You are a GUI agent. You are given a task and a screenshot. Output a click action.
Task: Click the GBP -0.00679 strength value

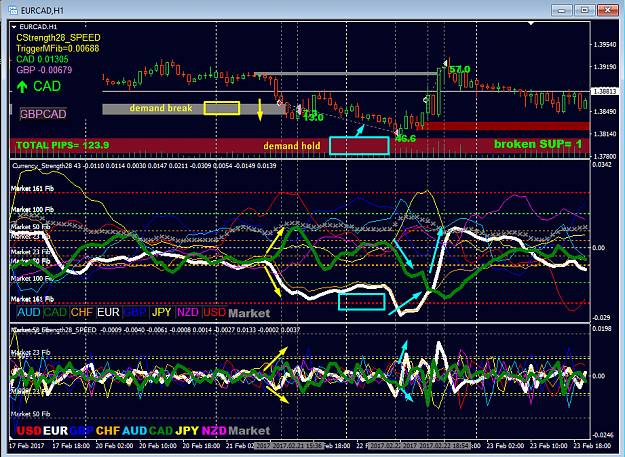(x=44, y=70)
